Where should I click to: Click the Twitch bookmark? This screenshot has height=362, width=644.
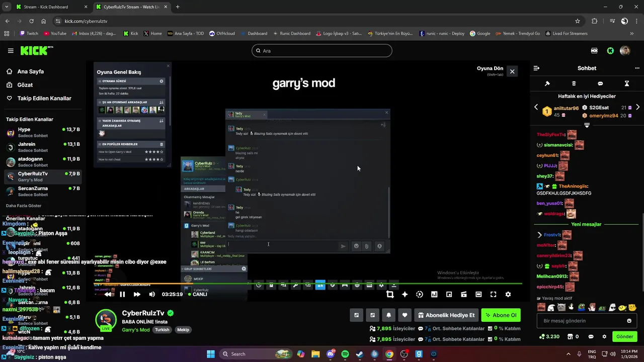pyautogui.click(x=29, y=34)
